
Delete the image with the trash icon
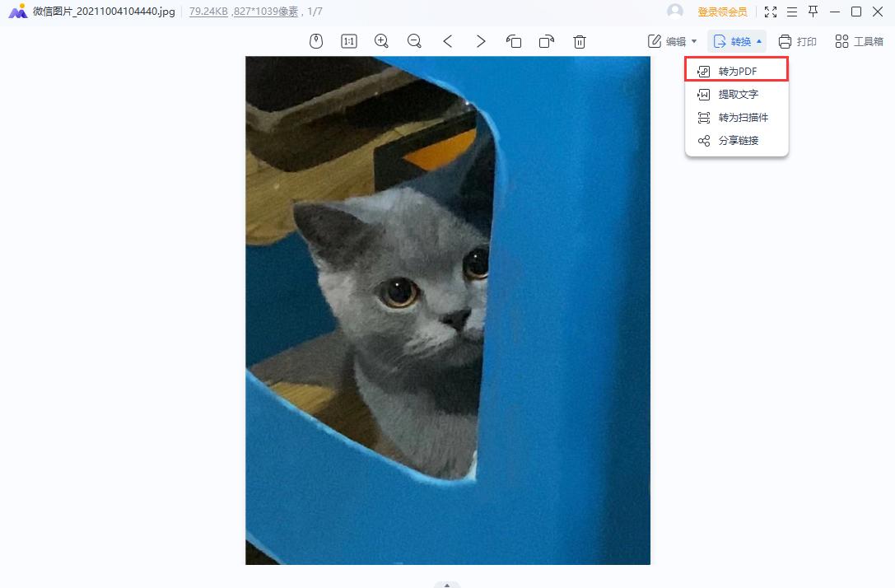(580, 40)
